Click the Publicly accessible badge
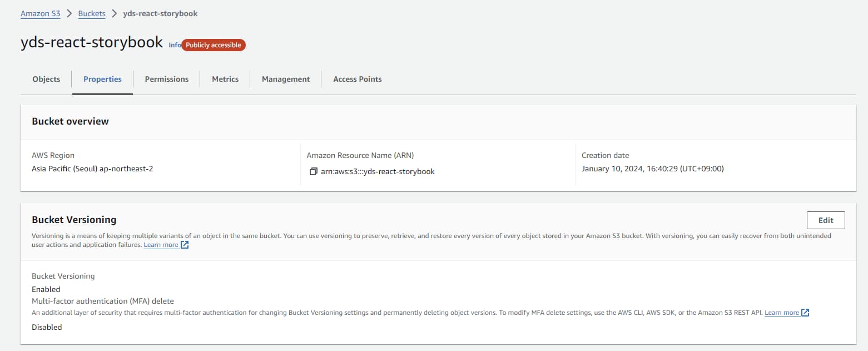This screenshot has width=868, height=351. (214, 45)
